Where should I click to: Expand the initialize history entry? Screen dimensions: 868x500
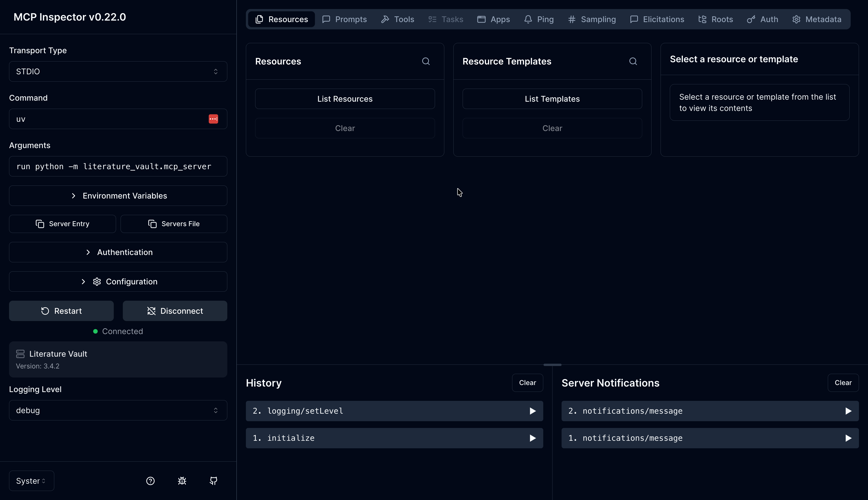[x=395, y=438]
